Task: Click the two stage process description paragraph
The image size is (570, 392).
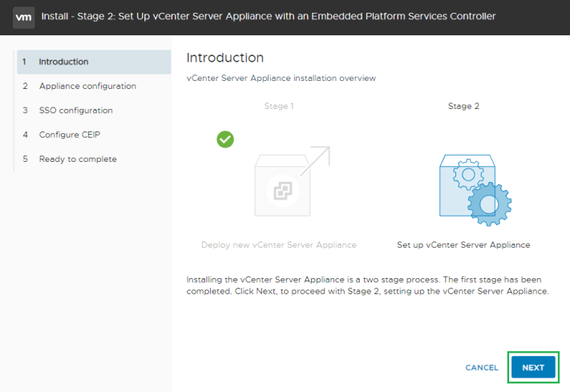Action: click(x=366, y=285)
